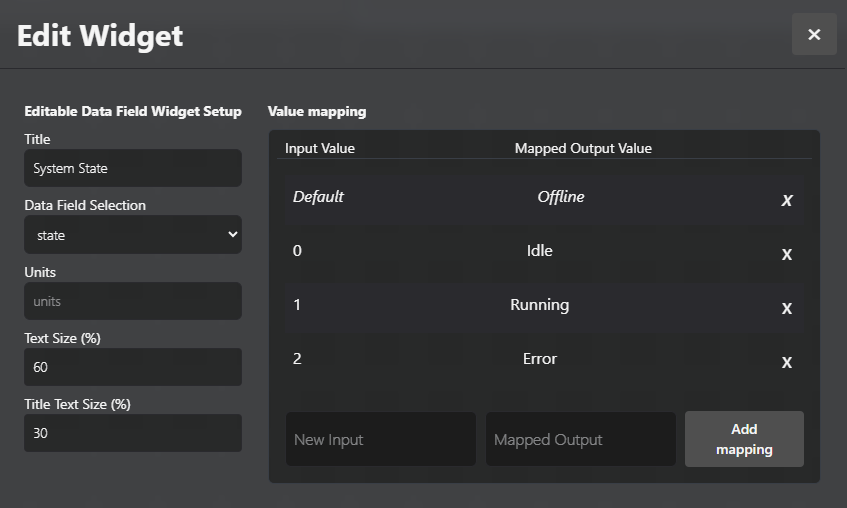This screenshot has width=847, height=508.
Task: Click the Default input value cell
Action: click(318, 197)
